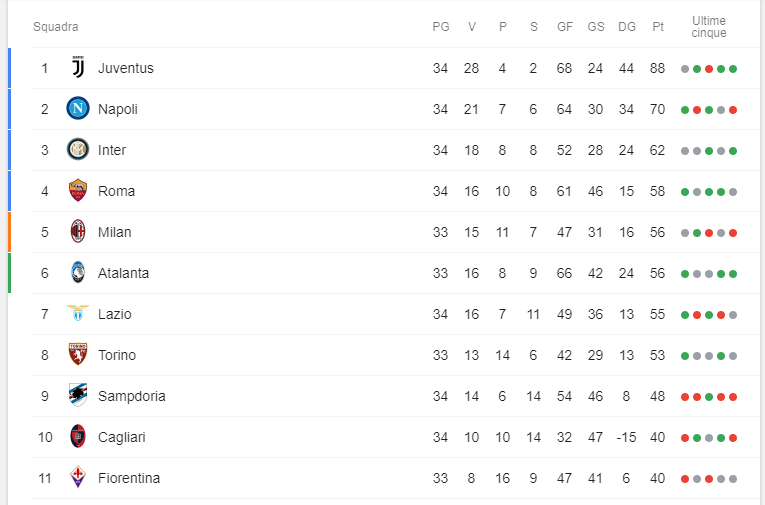Screen dimensions: 765x505
Task: Select the Sampdoria team name
Action: pyautogui.click(x=132, y=396)
